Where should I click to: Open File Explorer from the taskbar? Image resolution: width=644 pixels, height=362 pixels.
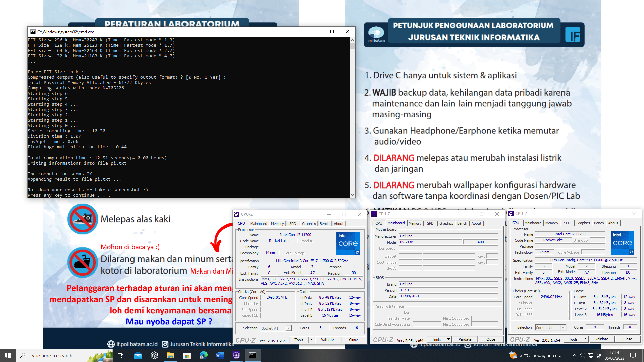coord(171,355)
